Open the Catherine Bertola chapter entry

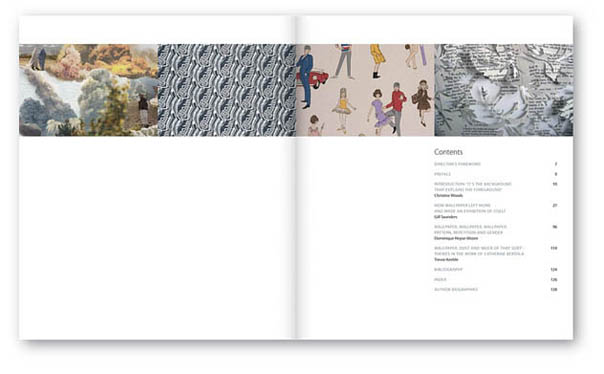(x=479, y=251)
